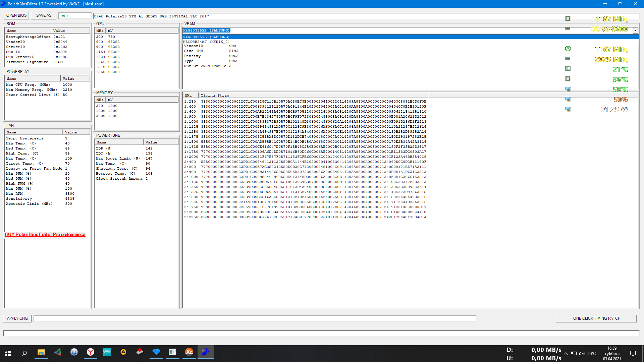Open AIMP player taskbar icon
Image resolution: width=644 pixels, height=362 pixels.
click(123, 352)
